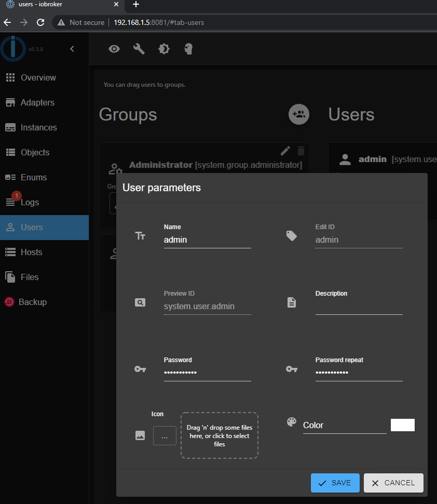The width and height of the screenshot is (437, 504).
Task: Open the wrench settings icon
Action: click(x=139, y=49)
